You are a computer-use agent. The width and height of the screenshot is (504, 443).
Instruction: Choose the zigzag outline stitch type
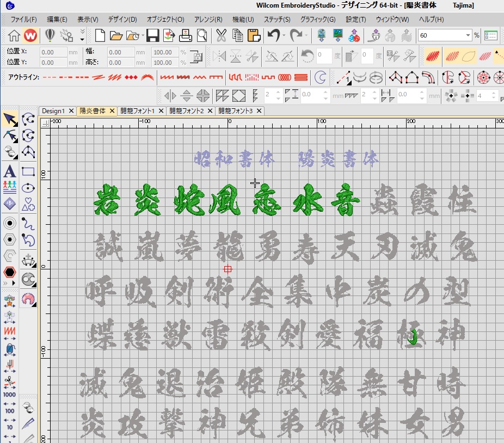tap(199, 77)
